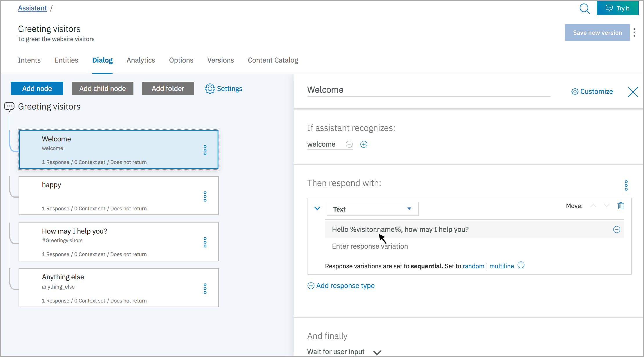Viewport: 644px width, 357px height.
Task: Open the Wait for user input dropdown
Action: point(377,352)
